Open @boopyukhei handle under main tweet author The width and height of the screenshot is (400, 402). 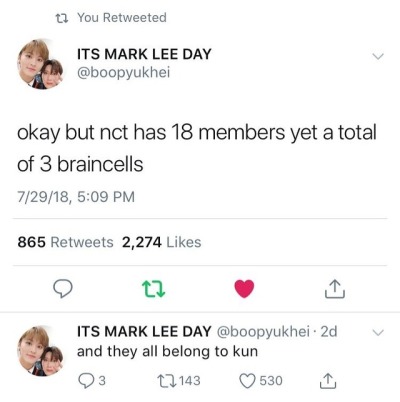coord(124,72)
